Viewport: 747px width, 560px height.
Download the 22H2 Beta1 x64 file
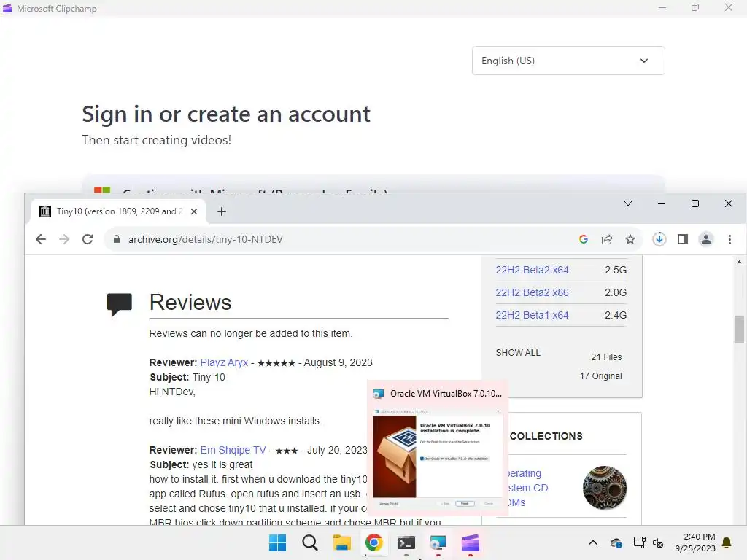(x=532, y=315)
